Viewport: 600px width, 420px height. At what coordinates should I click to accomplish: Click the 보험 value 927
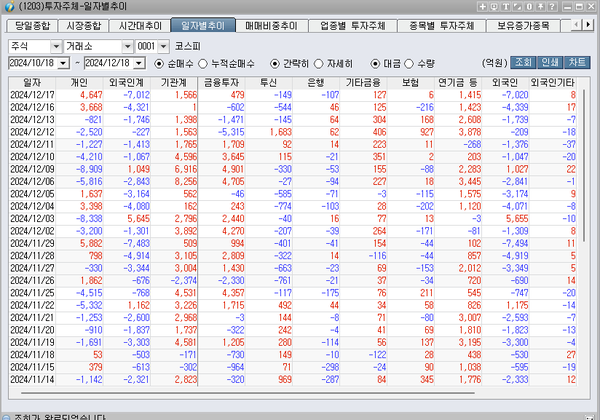427,132
